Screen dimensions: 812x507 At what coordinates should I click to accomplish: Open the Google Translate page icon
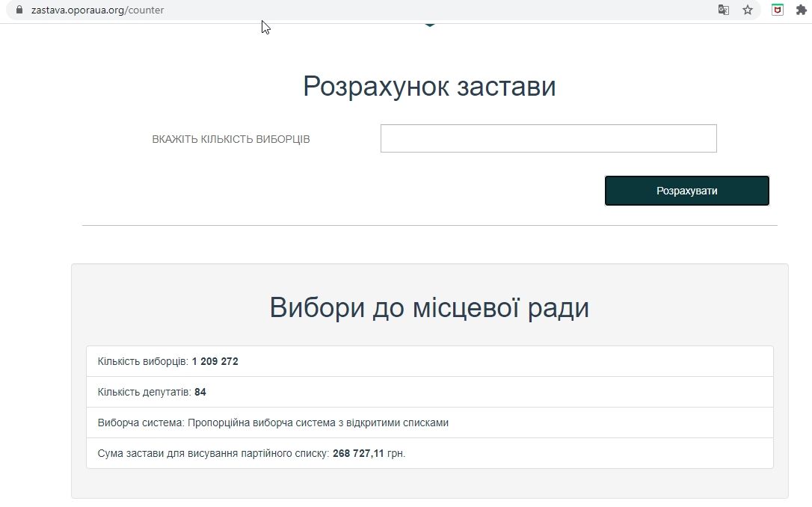(x=723, y=10)
